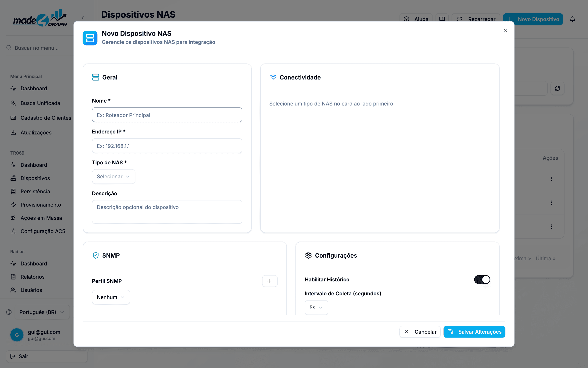Click the globe language icon
The width and height of the screenshot is (588, 368).
(9, 312)
